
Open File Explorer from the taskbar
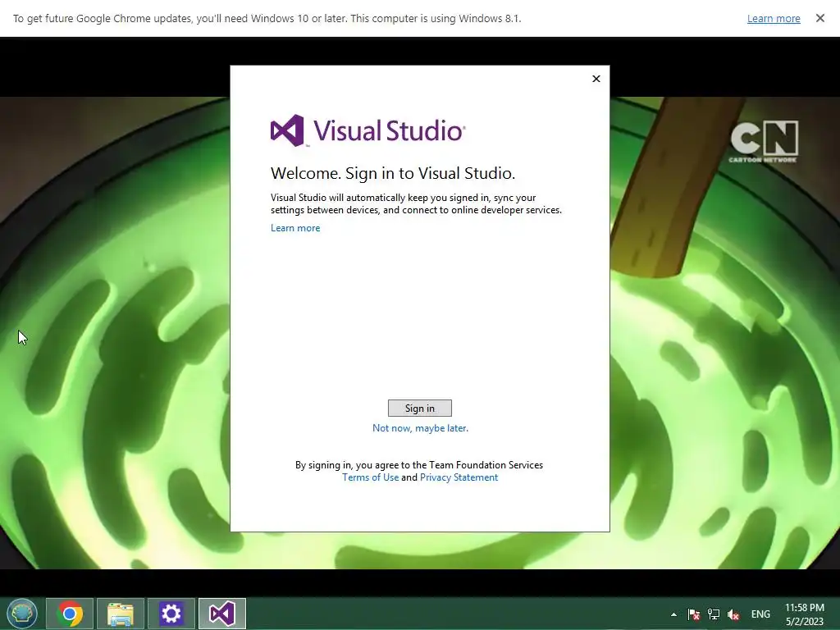tap(121, 614)
